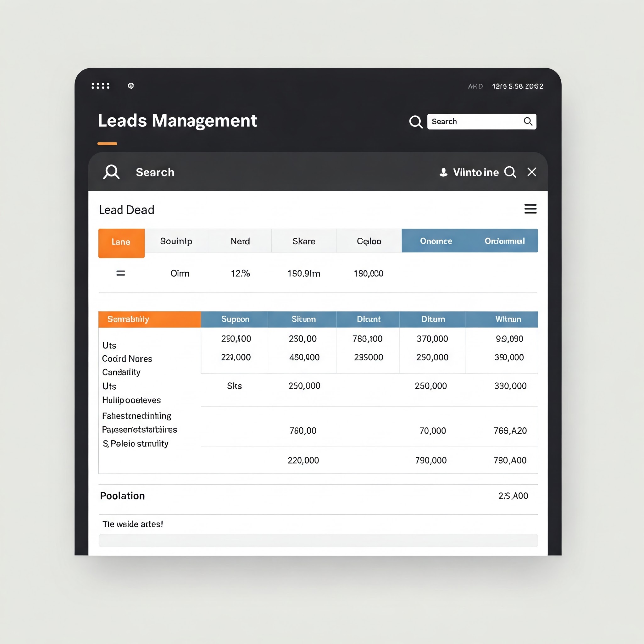
Task: Click the large magnifier icon left of the top search box
Action: pyautogui.click(x=415, y=122)
